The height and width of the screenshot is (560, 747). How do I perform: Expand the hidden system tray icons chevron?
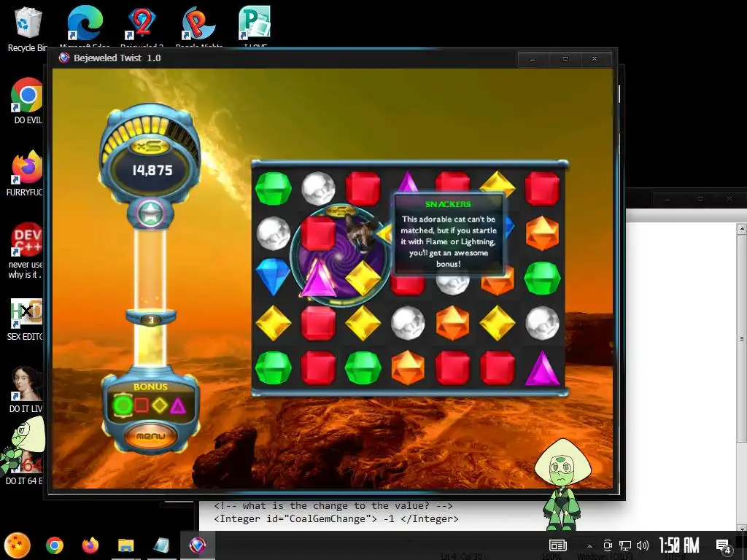point(589,545)
